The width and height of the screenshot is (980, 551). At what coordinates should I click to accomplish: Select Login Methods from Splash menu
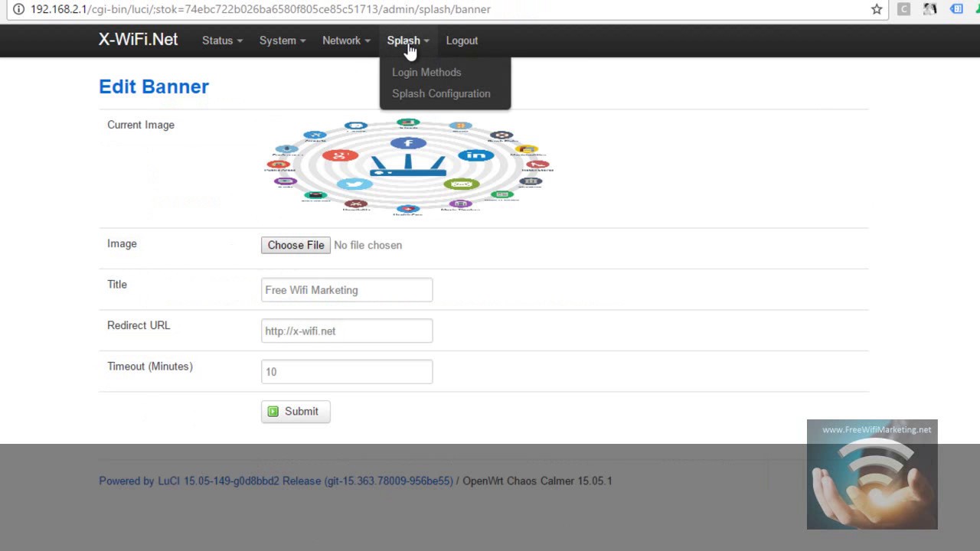pyautogui.click(x=426, y=72)
